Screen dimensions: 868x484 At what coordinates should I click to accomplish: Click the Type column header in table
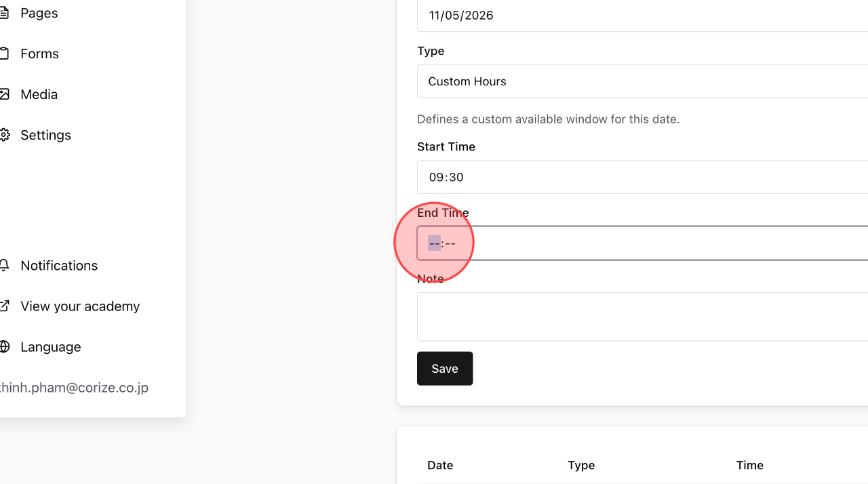tap(581, 465)
